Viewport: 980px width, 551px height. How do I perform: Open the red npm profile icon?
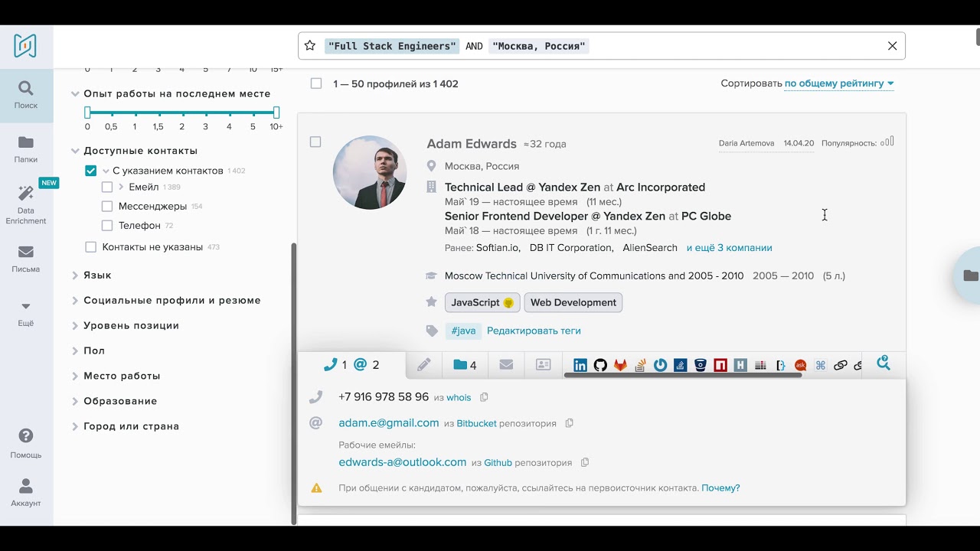[720, 365]
